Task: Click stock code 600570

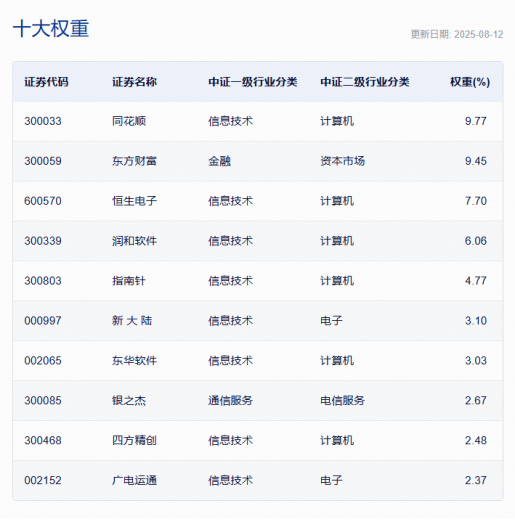Action: [43, 201]
